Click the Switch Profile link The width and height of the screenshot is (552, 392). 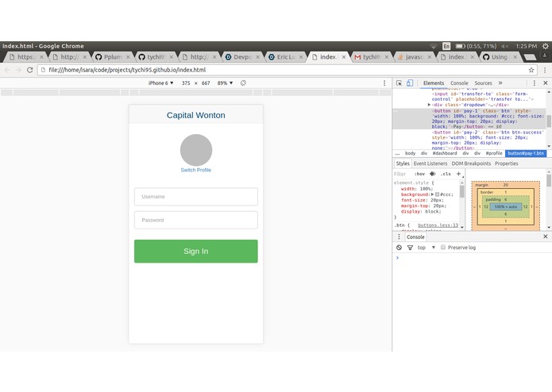point(195,170)
